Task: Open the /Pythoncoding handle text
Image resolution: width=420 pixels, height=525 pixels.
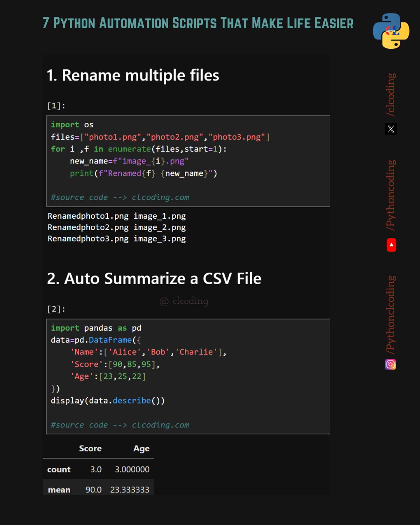Action: coord(391,195)
